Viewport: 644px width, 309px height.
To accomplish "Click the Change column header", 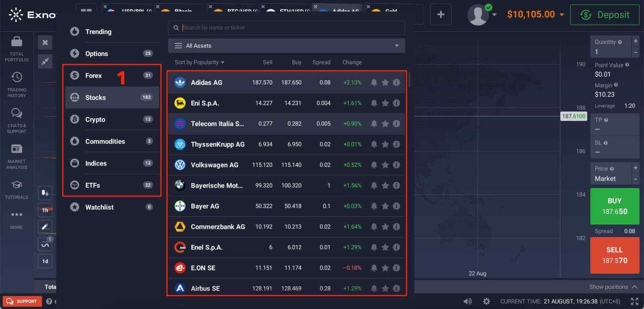I will coord(352,62).
